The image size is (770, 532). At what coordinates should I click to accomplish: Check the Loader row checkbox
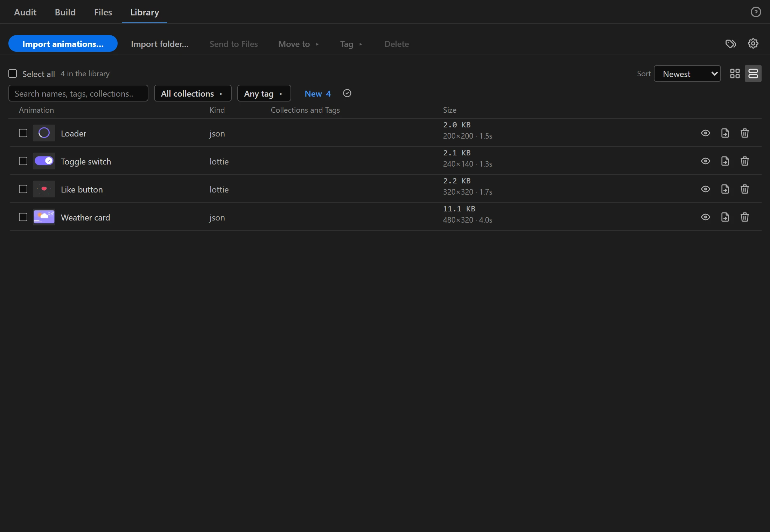pos(23,133)
